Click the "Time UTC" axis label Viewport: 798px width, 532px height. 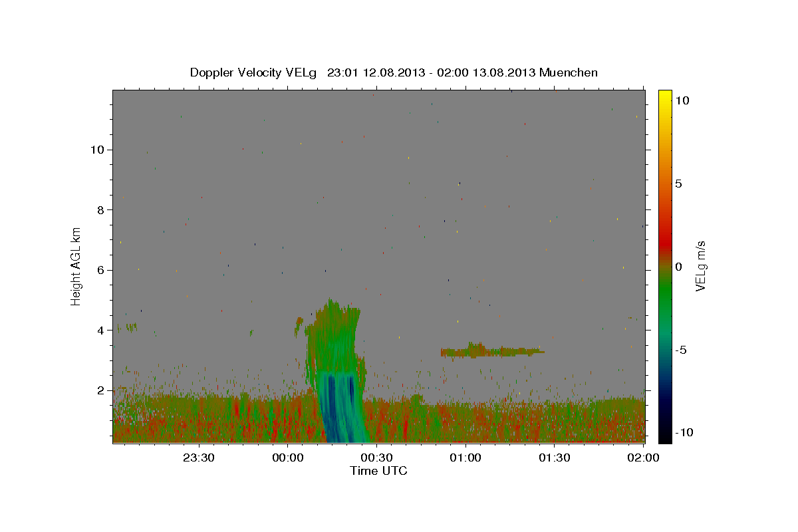tap(378, 471)
